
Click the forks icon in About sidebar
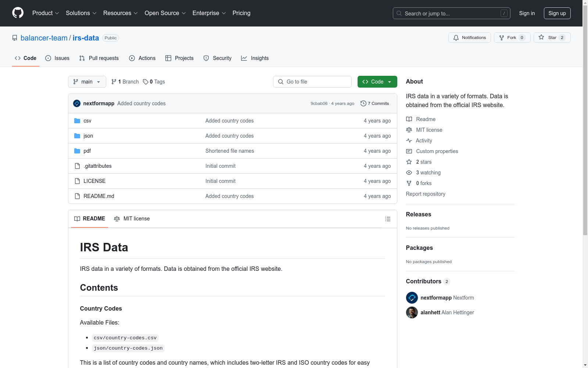409,183
